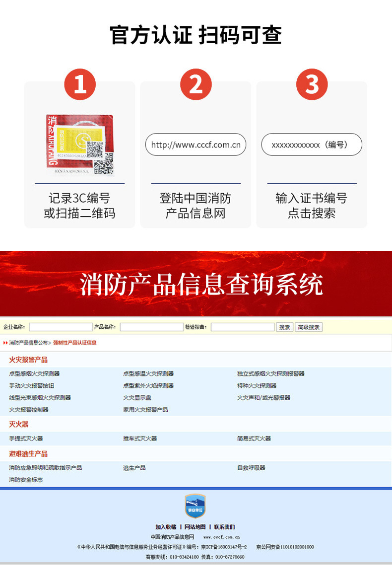392x580 pixels.
Task: Focus the 产品名称 input field
Action: point(152,327)
